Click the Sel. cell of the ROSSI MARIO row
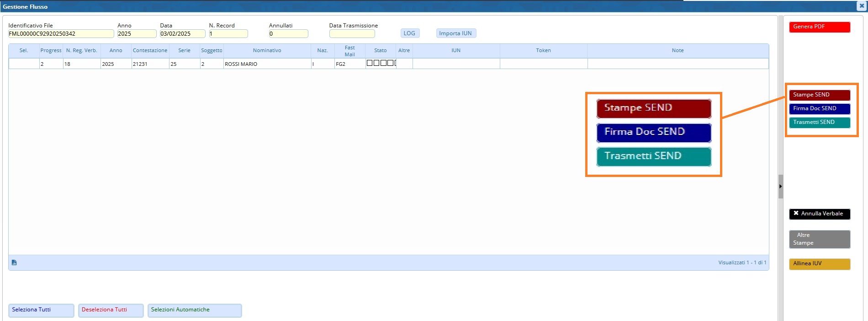868x321 pixels. tap(24, 64)
